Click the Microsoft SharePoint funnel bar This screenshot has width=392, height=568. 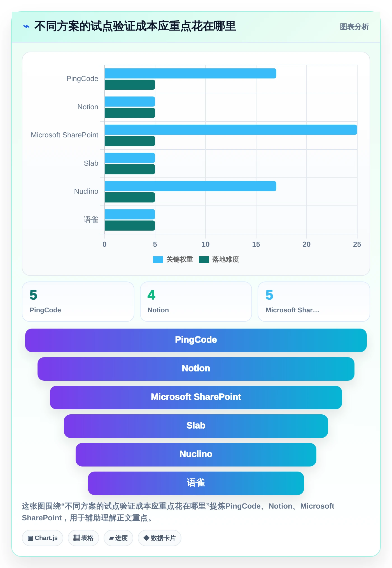coord(196,398)
